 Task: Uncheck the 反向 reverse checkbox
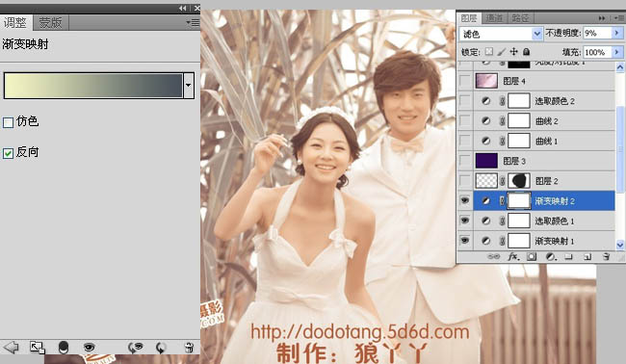point(8,153)
